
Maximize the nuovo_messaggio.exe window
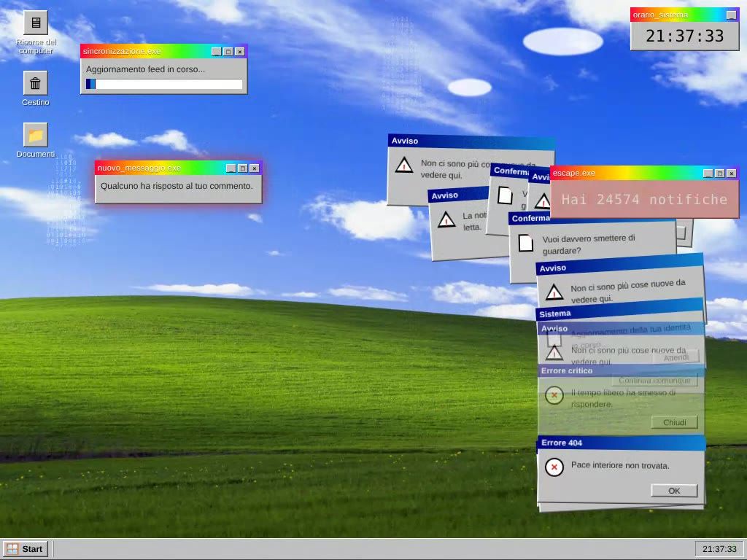242,168
